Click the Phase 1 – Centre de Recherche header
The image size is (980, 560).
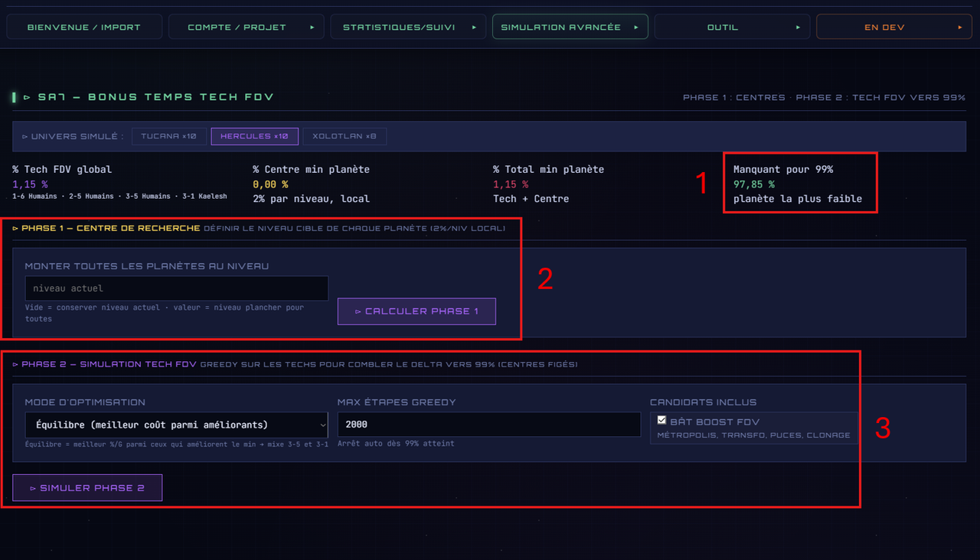click(x=106, y=228)
